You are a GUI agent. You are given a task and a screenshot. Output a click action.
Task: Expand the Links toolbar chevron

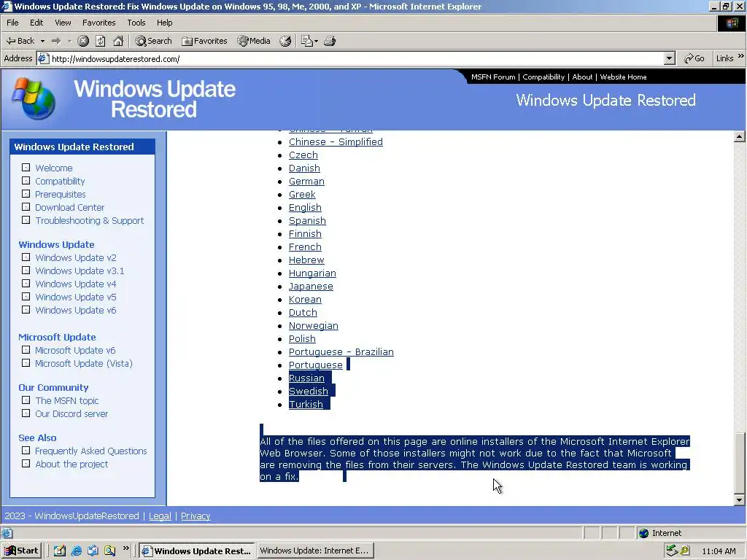click(741, 56)
